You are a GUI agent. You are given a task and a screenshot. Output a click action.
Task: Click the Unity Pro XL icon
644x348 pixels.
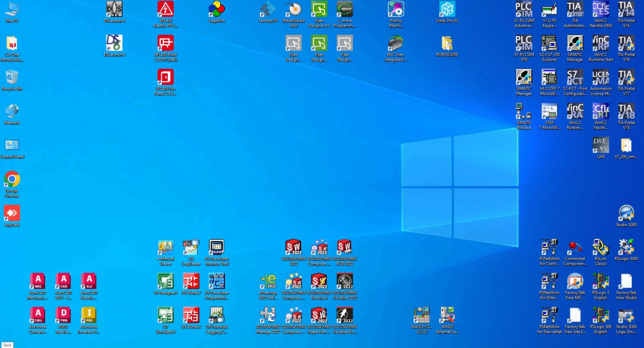[447, 9]
